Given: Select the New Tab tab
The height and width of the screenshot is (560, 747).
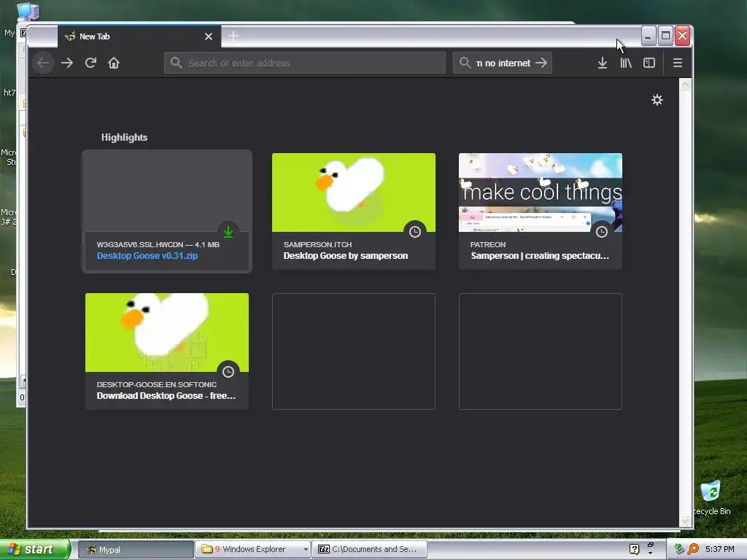Looking at the screenshot, I should pyautogui.click(x=139, y=36).
